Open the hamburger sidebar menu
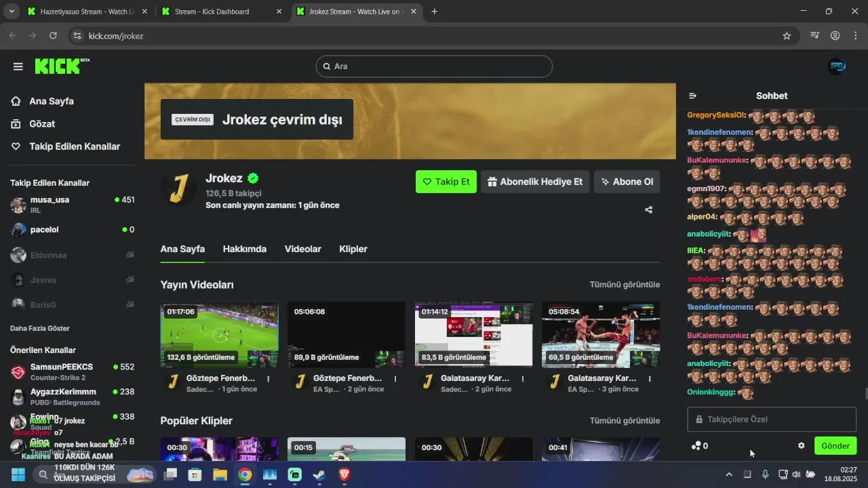The height and width of the screenshot is (488, 868). 18,66
